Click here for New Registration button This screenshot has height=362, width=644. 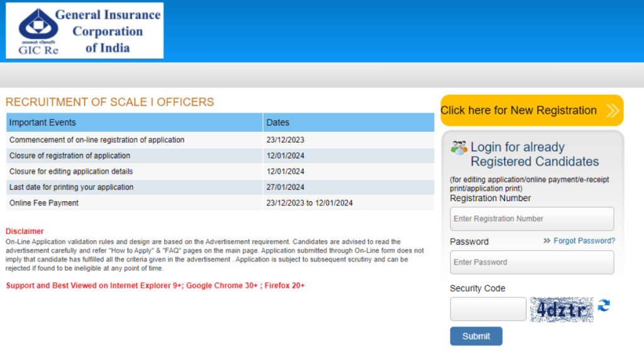coord(531,111)
